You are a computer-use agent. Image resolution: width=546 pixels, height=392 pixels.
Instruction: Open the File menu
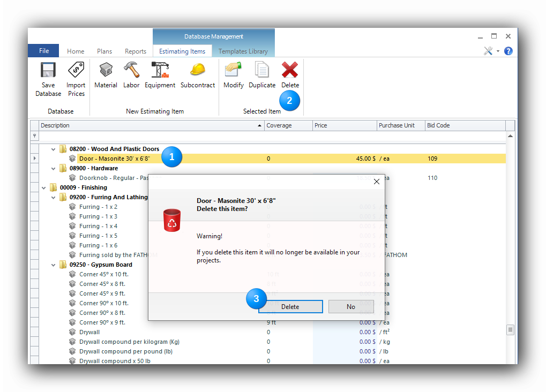pyautogui.click(x=44, y=51)
